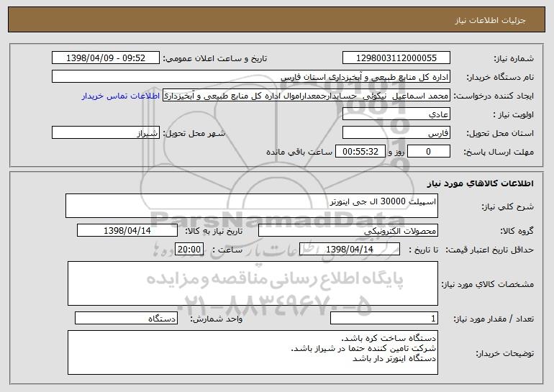Click the note line دستگاه ساخت کره باشد
The image size is (554, 392).
[x=389, y=338]
